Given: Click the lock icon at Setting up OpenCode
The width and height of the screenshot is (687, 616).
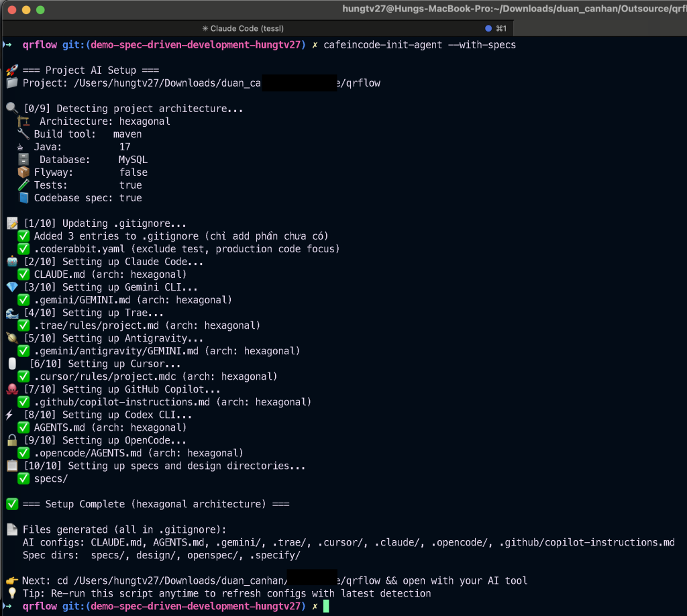Looking at the screenshot, I should click(x=11, y=440).
